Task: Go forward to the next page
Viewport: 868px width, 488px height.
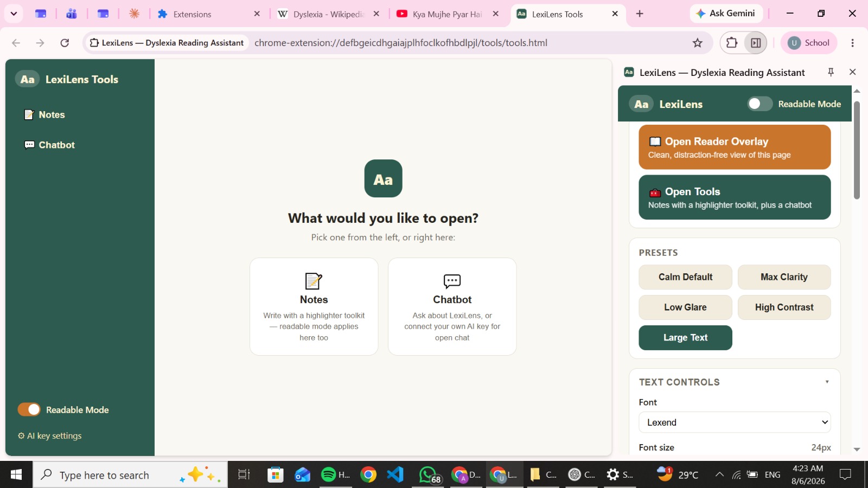Action: (40, 43)
